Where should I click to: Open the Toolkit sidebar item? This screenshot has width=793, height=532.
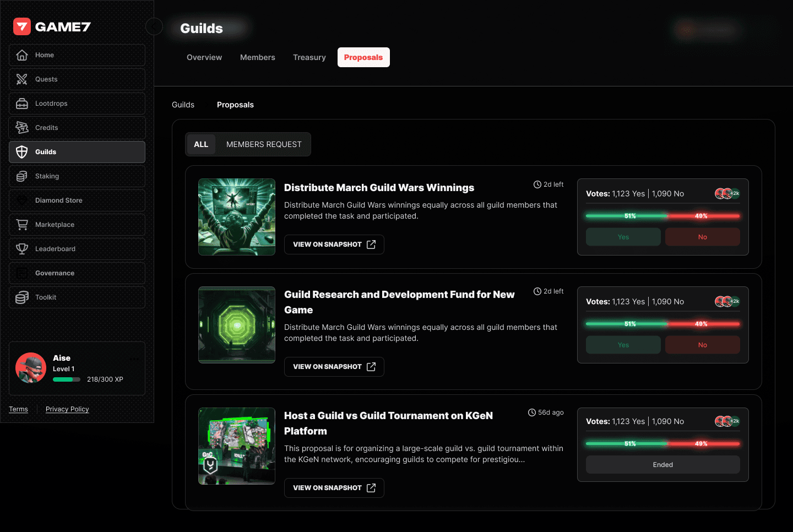77,297
